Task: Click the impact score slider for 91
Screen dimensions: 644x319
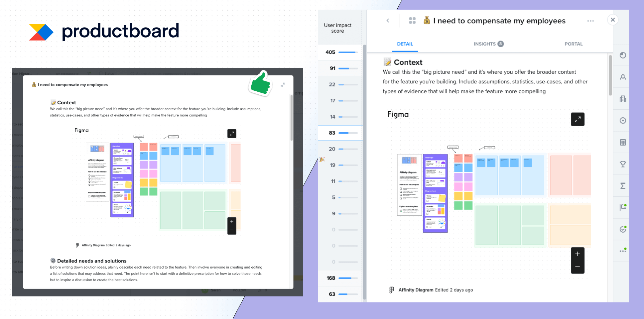Action: (348, 68)
